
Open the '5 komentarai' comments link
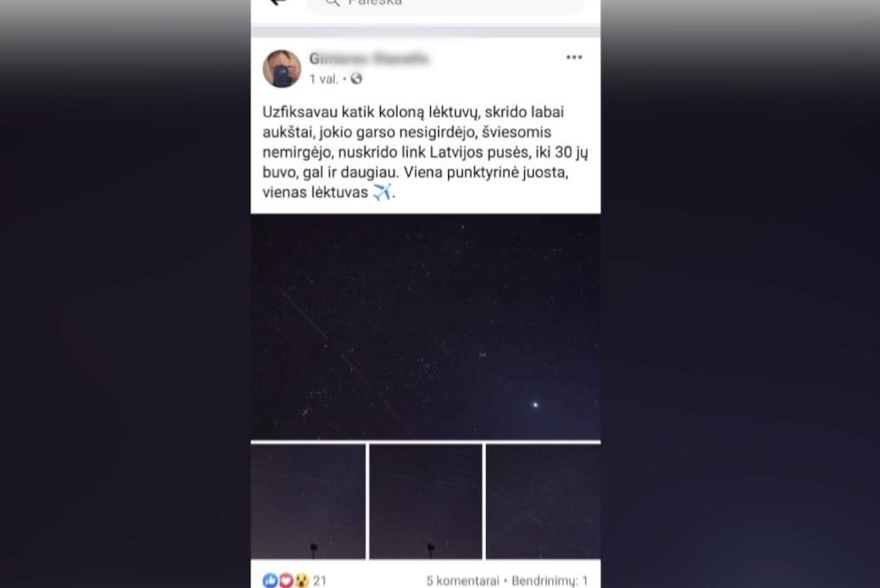point(462,581)
